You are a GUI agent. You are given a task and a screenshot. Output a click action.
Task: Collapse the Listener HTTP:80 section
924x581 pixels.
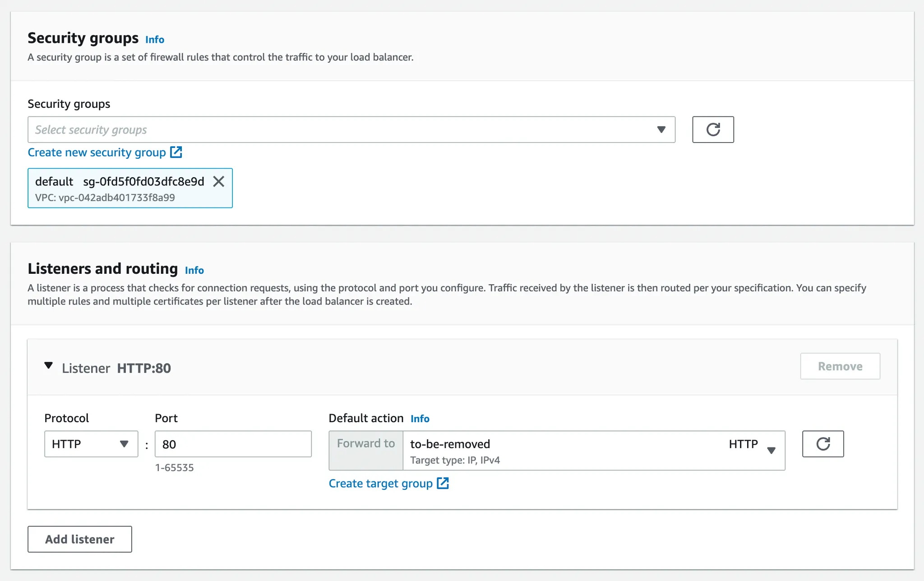[x=49, y=366]
